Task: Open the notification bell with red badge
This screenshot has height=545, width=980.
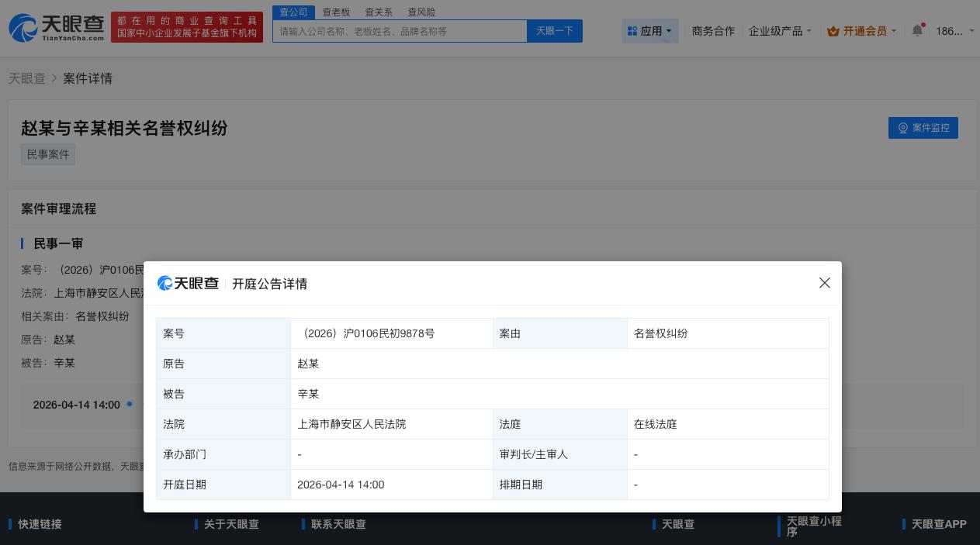Action: pyautogui.click(x=918, y=29)
